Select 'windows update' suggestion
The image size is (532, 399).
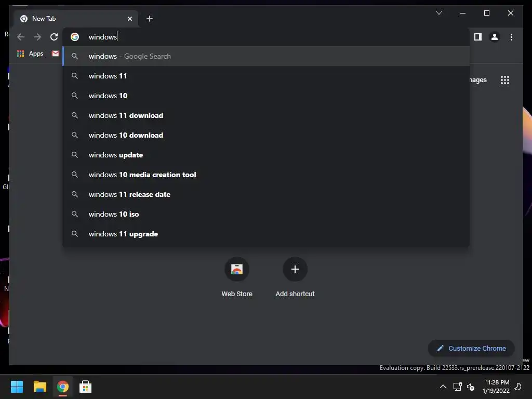[266, 155]
